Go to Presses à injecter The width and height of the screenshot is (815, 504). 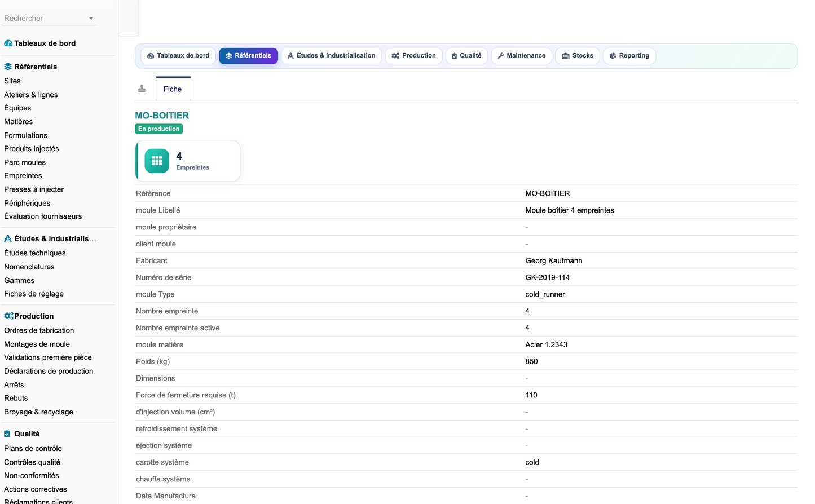[x=34, y=189]
